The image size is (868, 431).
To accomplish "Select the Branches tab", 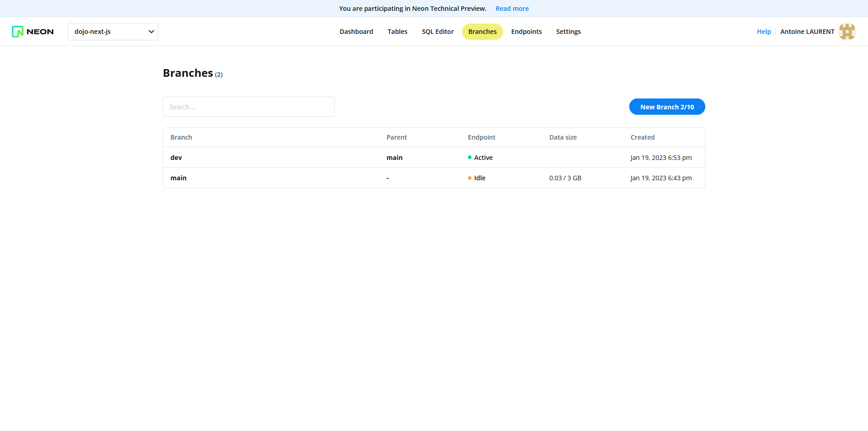I will (482, 32).
